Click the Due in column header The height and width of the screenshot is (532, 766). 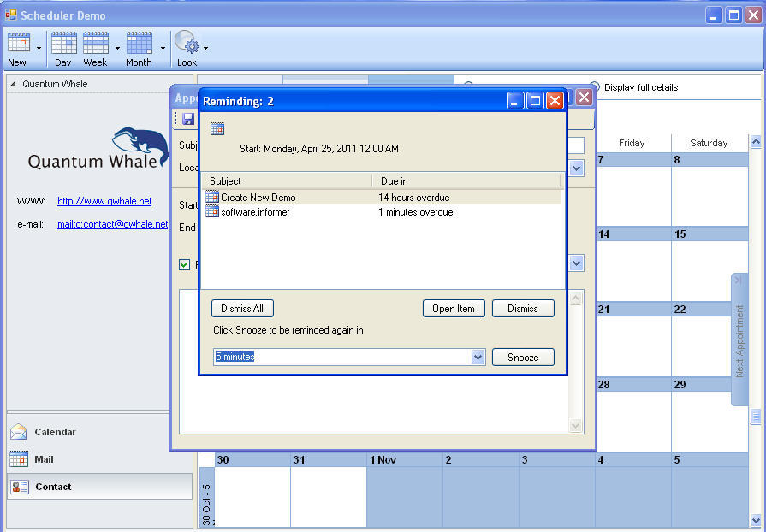coord(466,181)
